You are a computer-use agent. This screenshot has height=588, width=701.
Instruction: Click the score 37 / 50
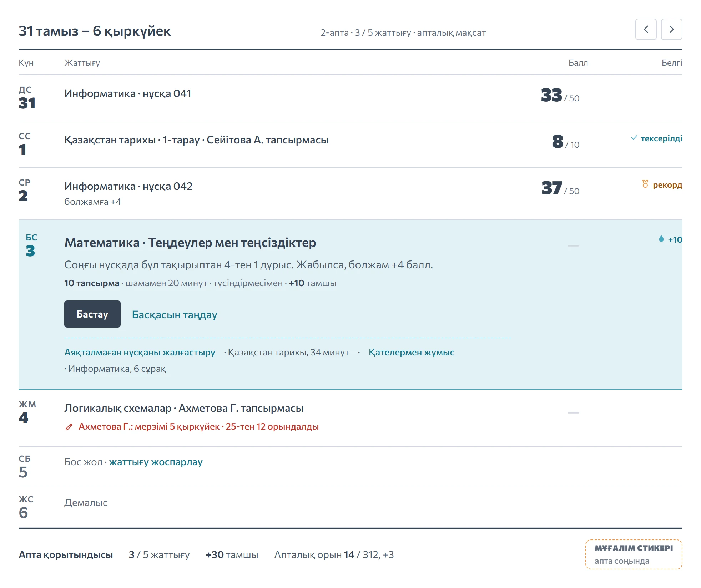tap(560, 188)
